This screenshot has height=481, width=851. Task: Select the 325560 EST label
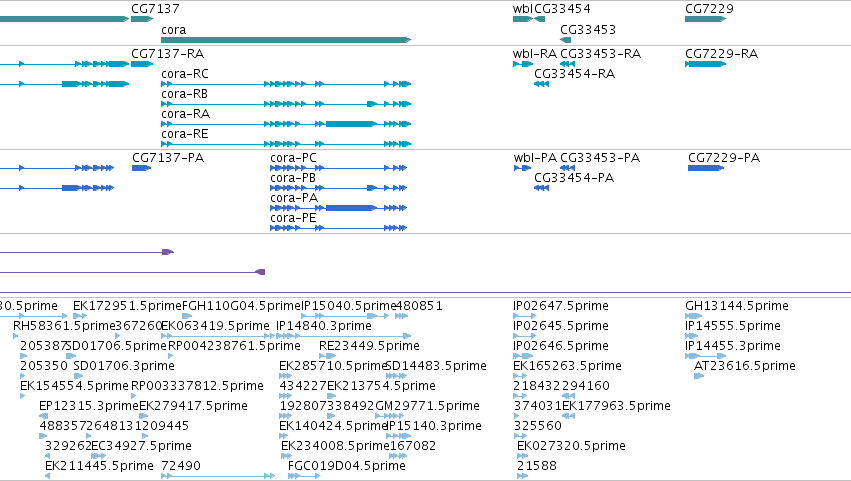(537, 426)
